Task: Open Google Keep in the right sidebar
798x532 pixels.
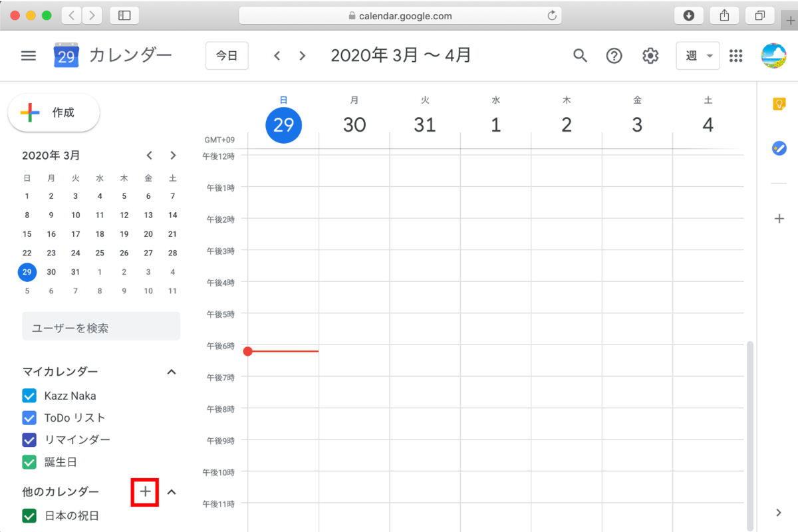Action: pyautogui.click(x=778, y=104)
